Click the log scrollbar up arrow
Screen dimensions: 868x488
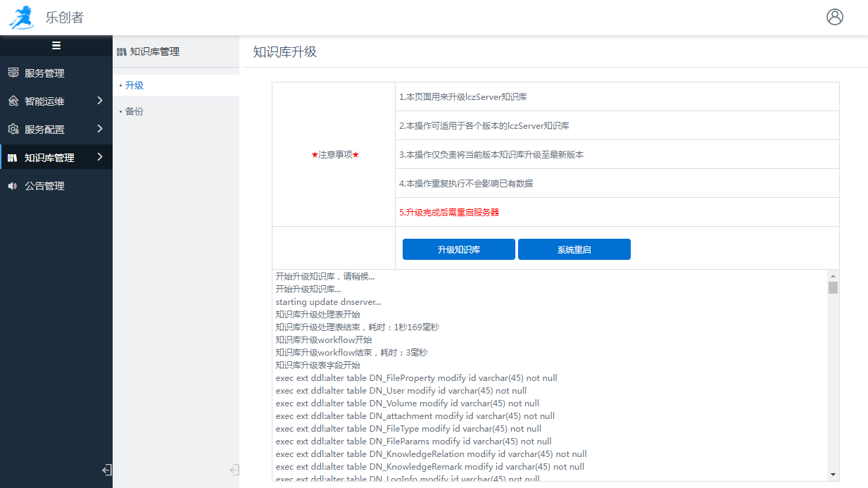[x=833, y=276]
